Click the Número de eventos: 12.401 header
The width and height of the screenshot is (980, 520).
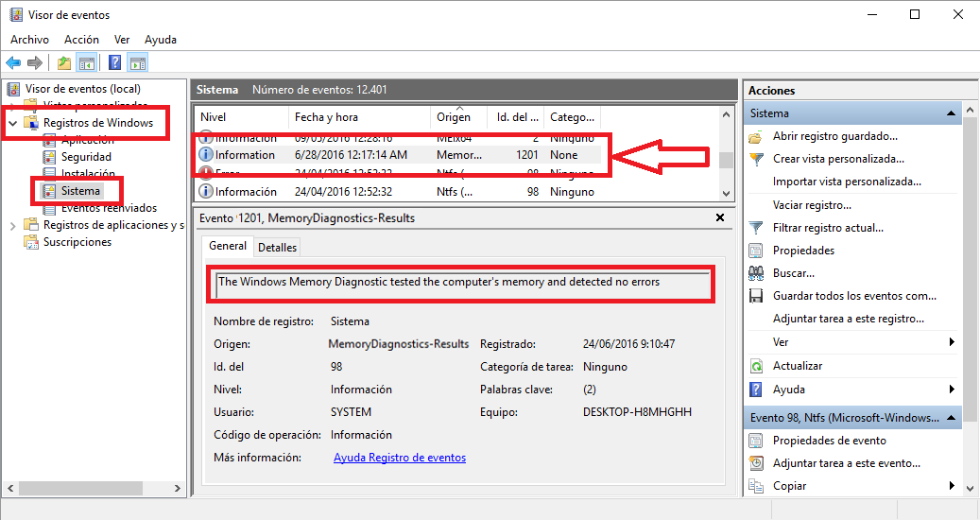pyautogui.click(x=319, y=90)
